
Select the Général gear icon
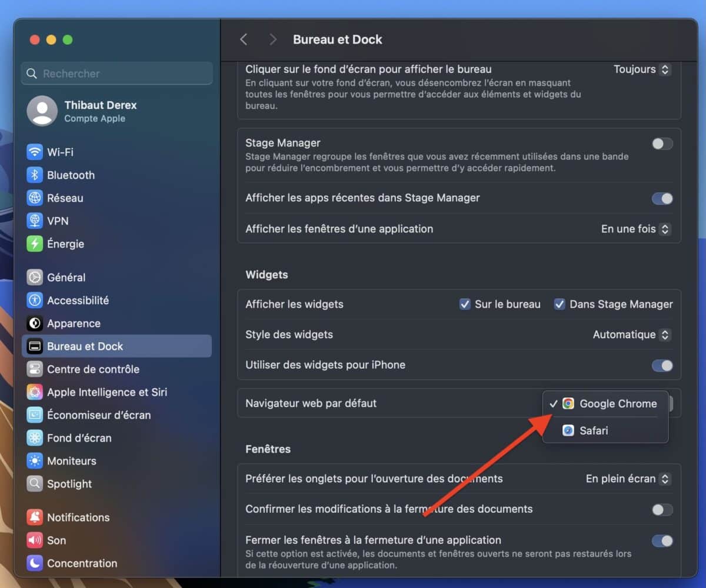point(35,277)
